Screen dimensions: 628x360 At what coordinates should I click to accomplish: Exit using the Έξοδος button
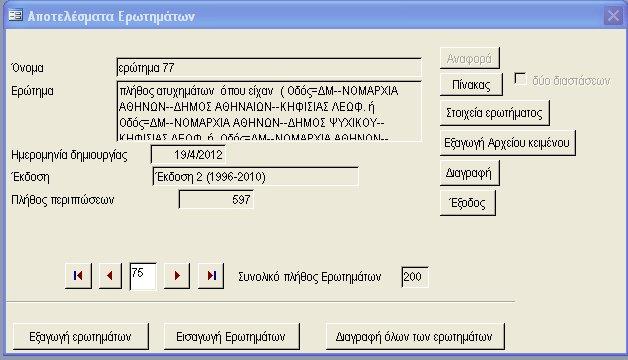coord(468,203)
